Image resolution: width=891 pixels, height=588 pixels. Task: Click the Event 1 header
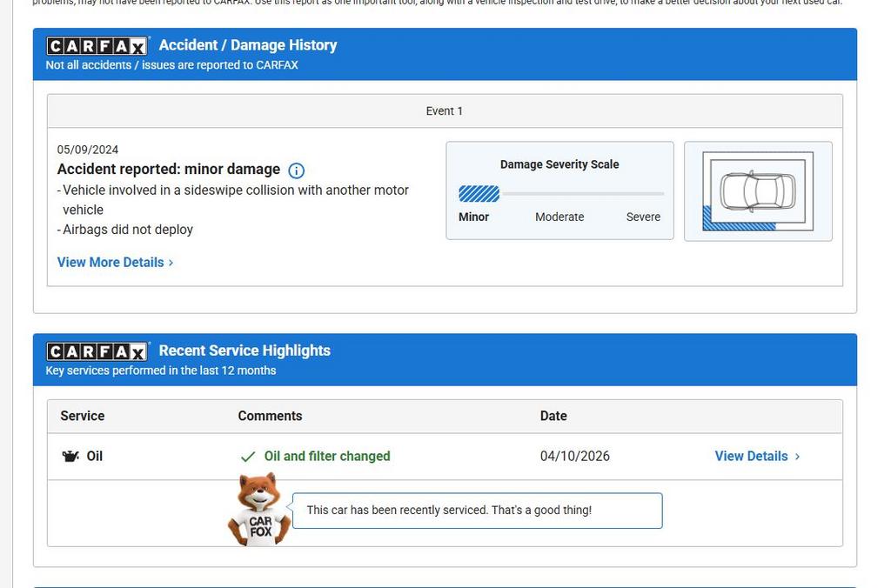tap(445, 110)
